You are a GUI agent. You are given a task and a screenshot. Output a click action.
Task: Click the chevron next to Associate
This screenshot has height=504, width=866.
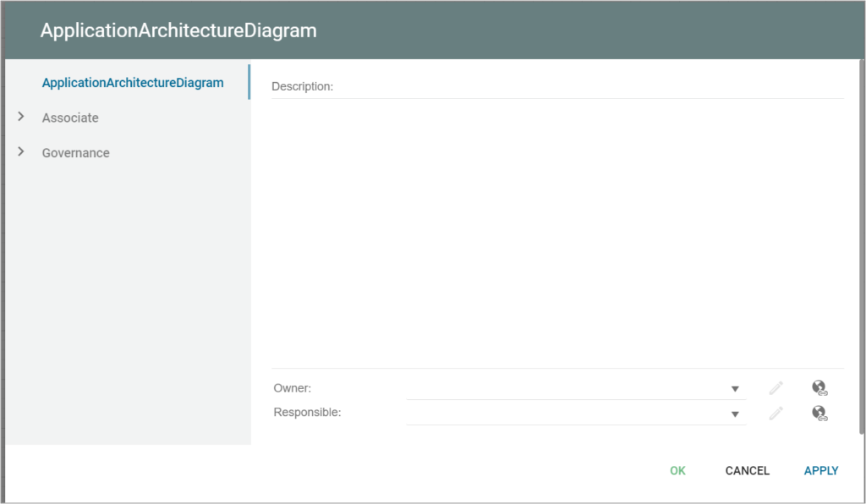pyautogui.click(x=20, y=117)
